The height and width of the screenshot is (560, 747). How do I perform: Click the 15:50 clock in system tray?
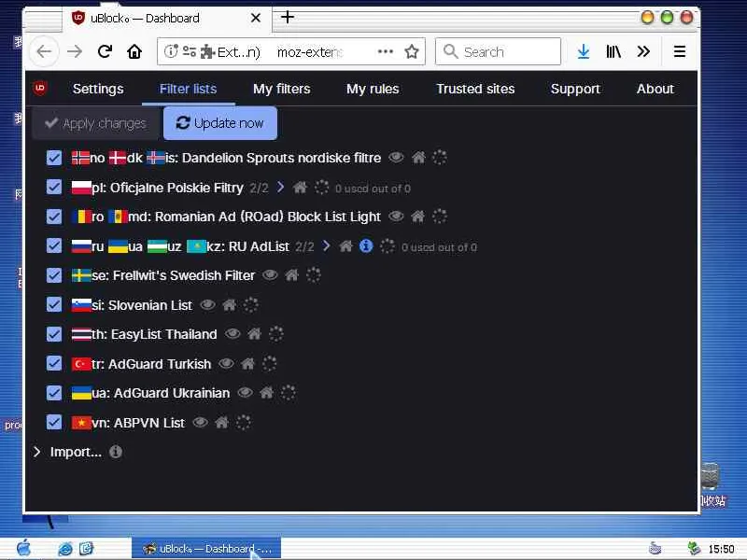click(721, 549)
